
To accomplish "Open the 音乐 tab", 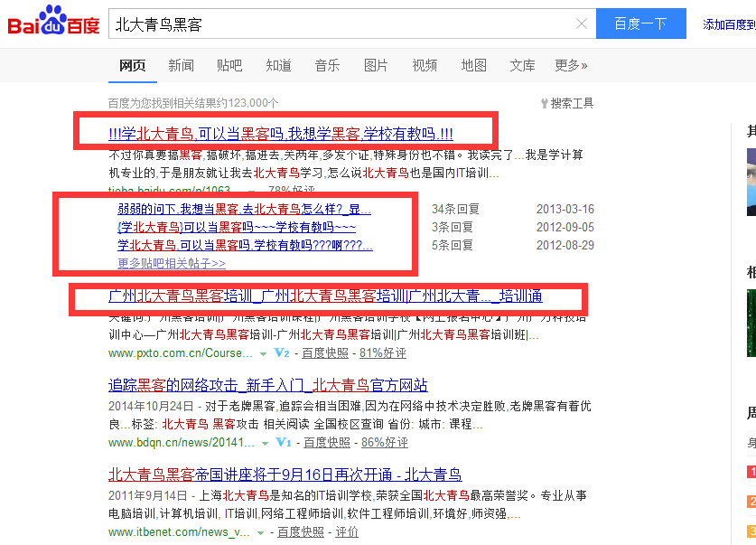I will pyautogui.click(x=327, y=66).
